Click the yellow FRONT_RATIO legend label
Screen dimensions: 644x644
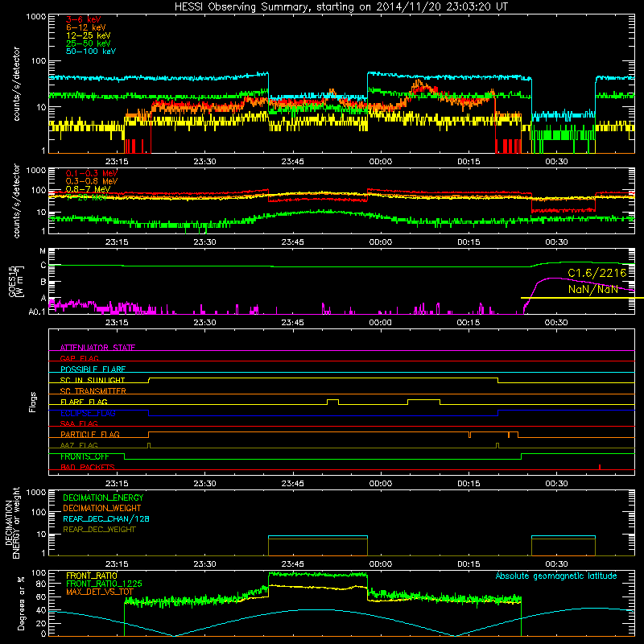point(92,576)
